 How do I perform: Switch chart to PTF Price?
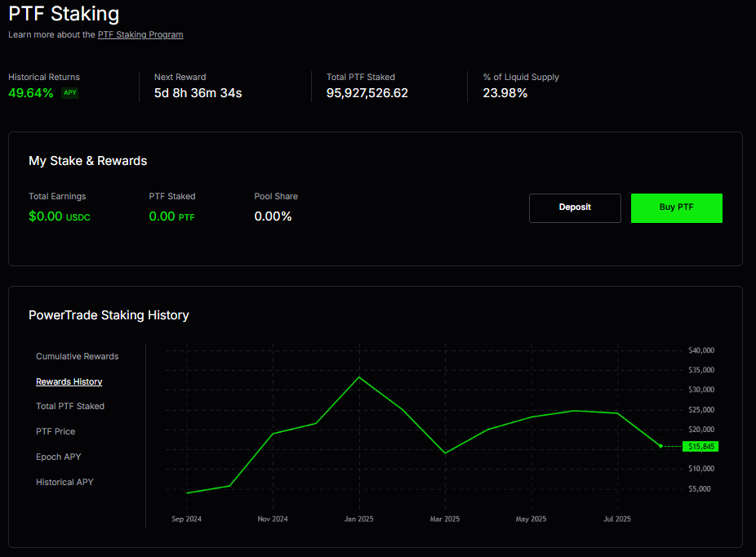56,431
